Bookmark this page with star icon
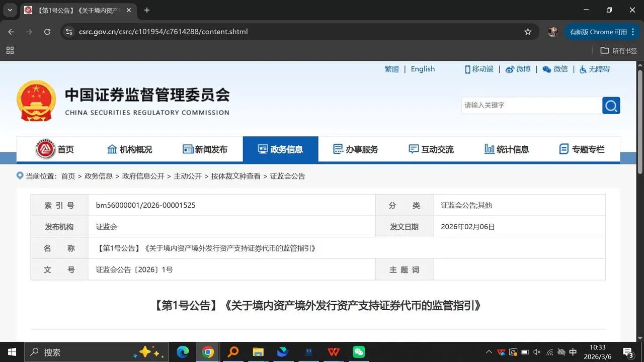 coord(528,32)
